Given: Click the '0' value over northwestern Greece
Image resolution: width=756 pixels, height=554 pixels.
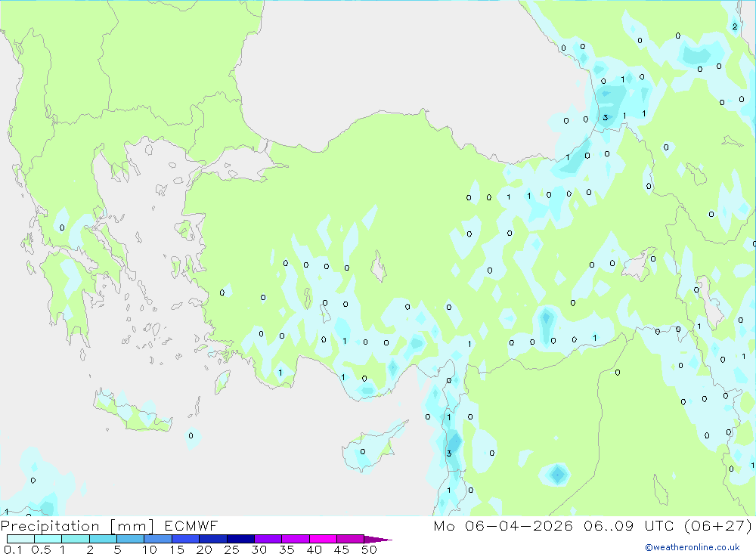Looking at the screenshot, I should tap(62, 227).
